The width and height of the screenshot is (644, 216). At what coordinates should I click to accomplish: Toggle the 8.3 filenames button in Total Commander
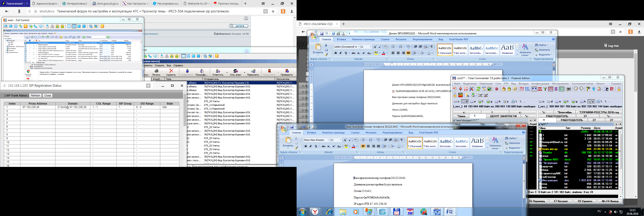561,89
